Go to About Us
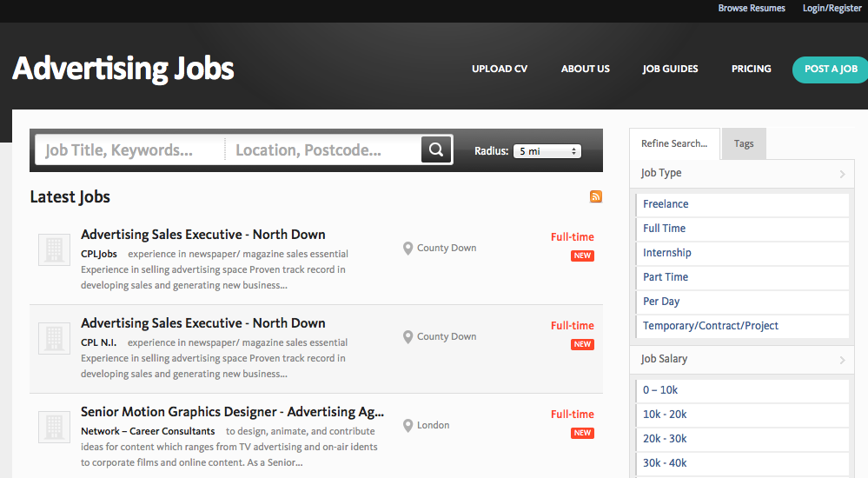This screenshot has width=868, height=478. coord(585,69)
